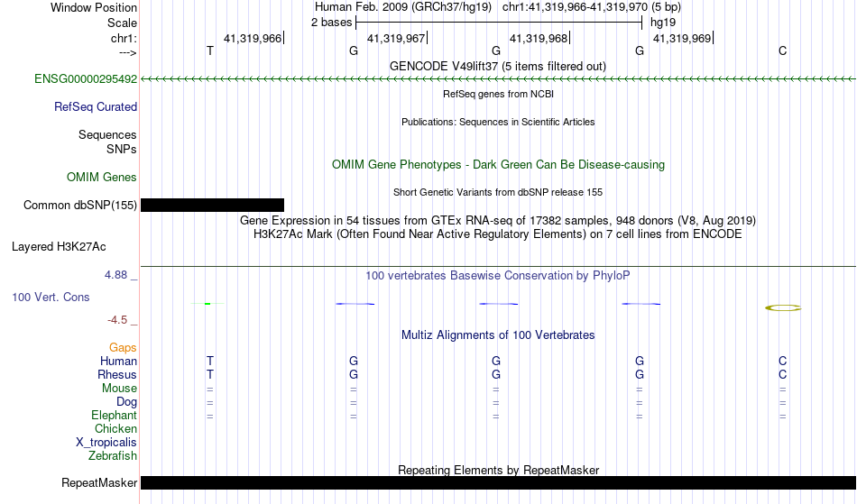Click the SNPs track label
The width and height of the screenshot is (857, 504).
pyautogui.click(x=122, y=149)
